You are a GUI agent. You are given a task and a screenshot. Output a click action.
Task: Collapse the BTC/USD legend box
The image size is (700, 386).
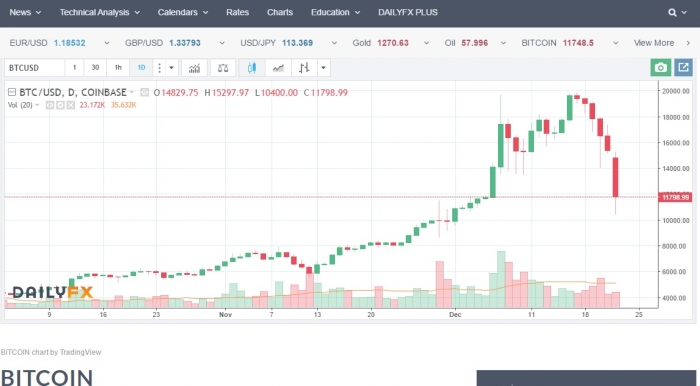pos(12,92)
